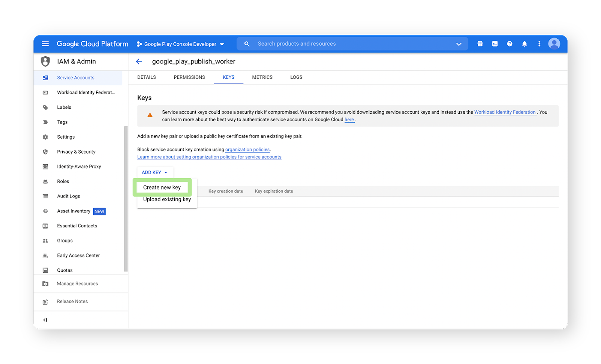Viewport: 601px width, 364px height.
Task: Select Create new key from the menu
Action: pyautogui.click(x=162, y=187)
